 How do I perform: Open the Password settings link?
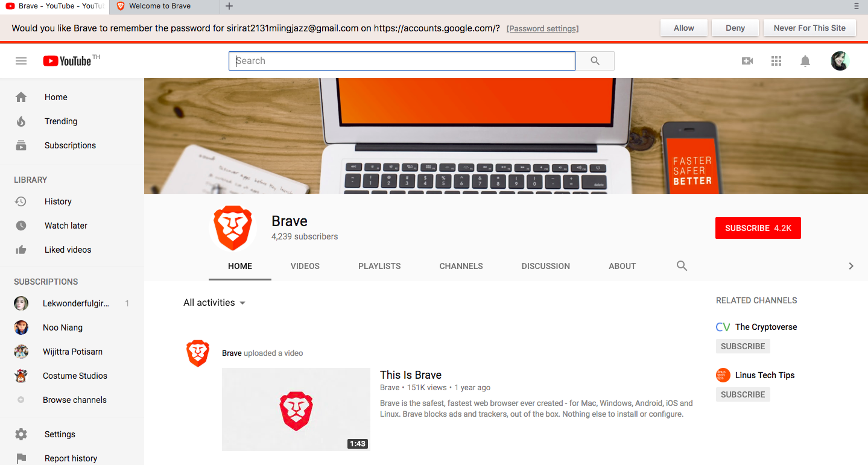pos(542,29)
